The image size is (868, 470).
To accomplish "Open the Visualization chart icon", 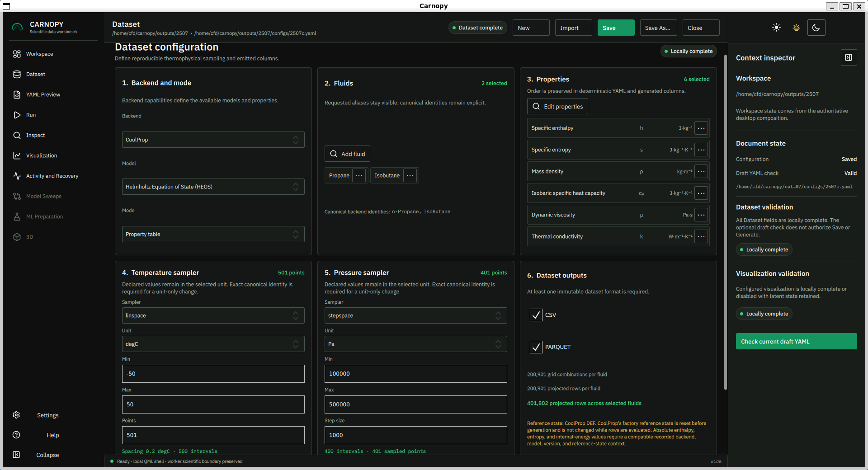I will point(17,155).
